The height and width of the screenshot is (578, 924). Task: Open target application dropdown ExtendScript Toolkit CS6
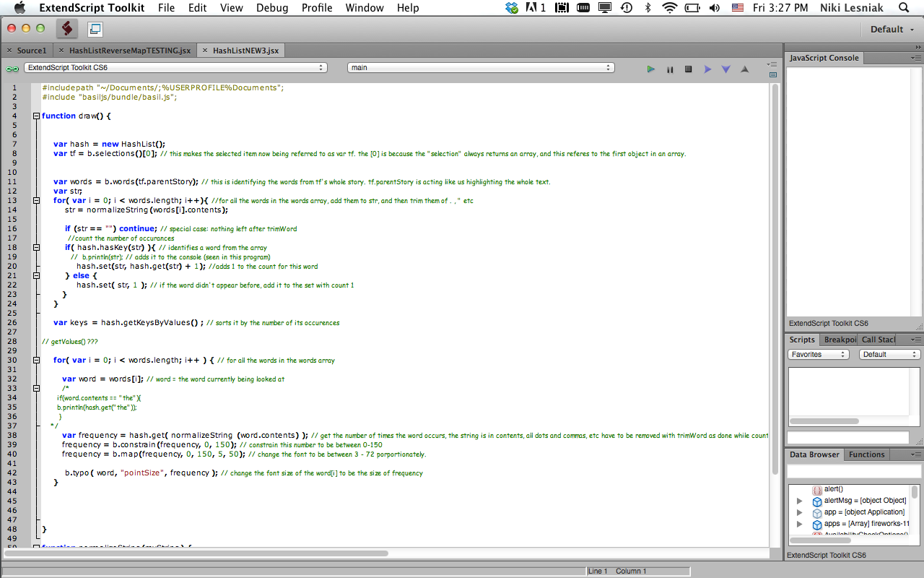(x=175, y=67)
